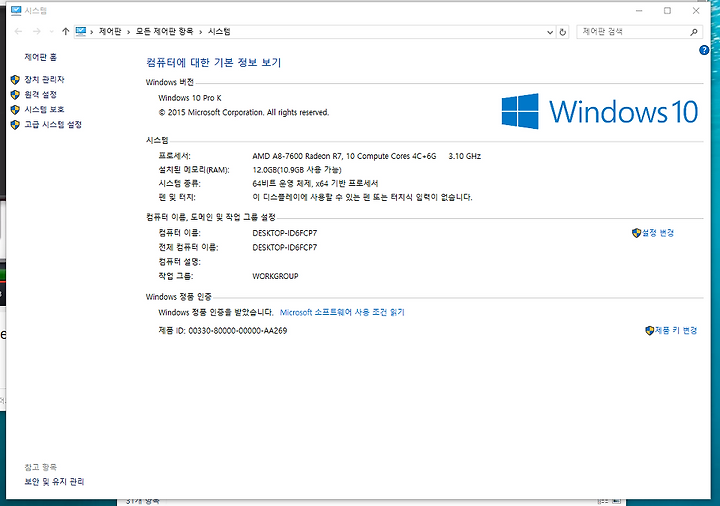
Task: Click the Forward navigation arrow
Action: click(36, 31)
